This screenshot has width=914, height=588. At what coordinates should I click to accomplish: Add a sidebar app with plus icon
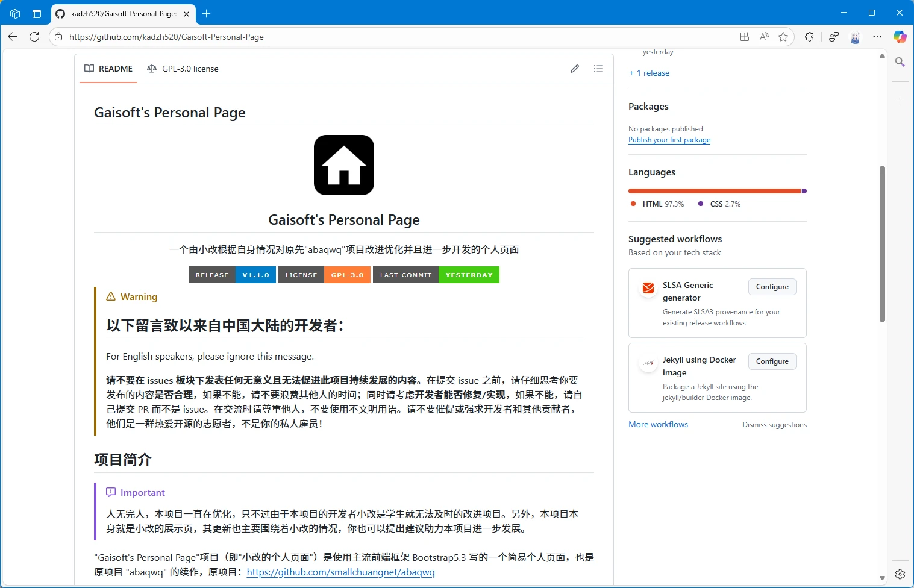pyautogui.click(x=900, y=101)
